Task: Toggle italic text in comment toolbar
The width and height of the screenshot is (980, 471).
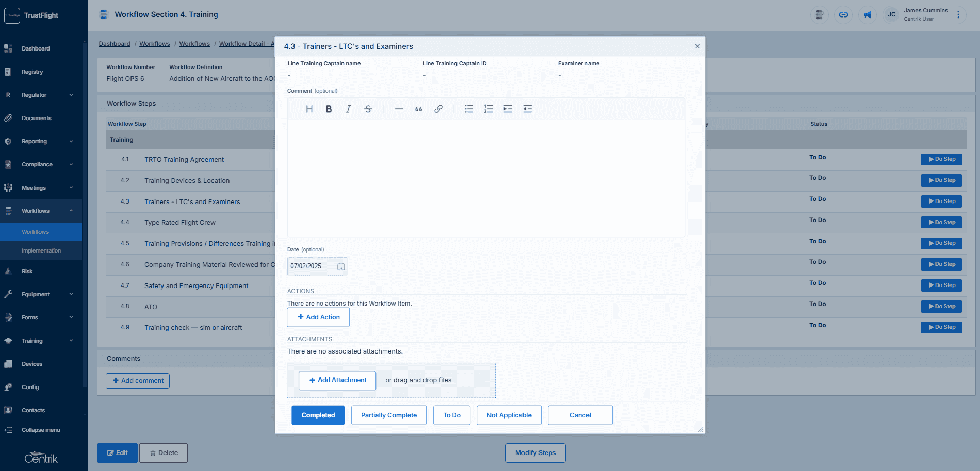Action: pos(348,109)
